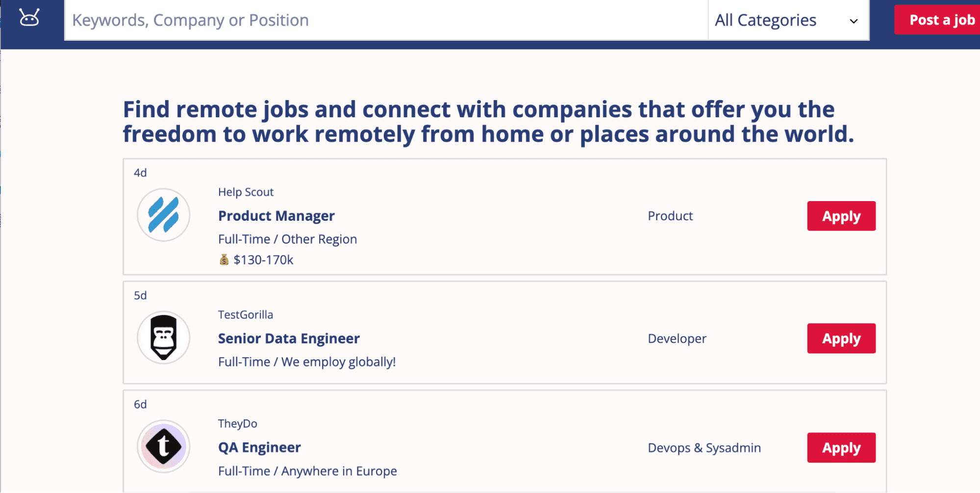Apply to the QA Engineer job
This screenshot has height=493, width=980.
(x=841, y=447)
